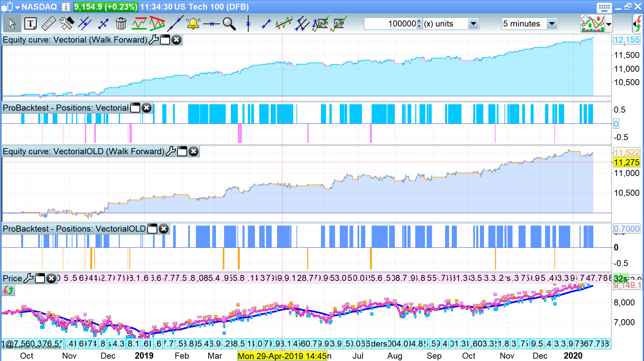
Task: Create a price alert with bell icon
Action: click(x=193, y=24)
